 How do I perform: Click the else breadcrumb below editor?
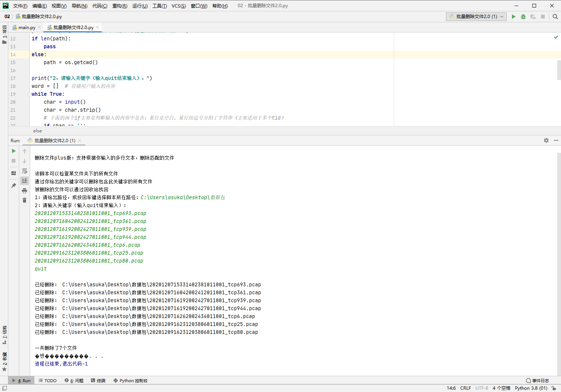37,131
